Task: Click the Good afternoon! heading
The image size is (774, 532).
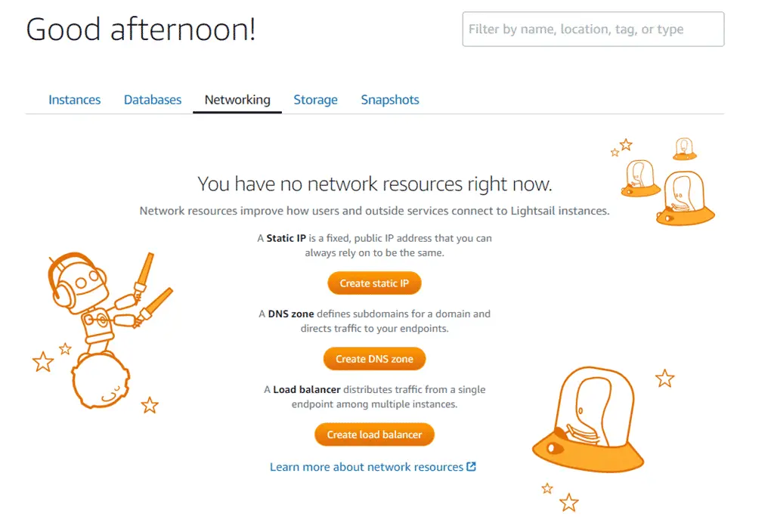Action: [141, 29]
